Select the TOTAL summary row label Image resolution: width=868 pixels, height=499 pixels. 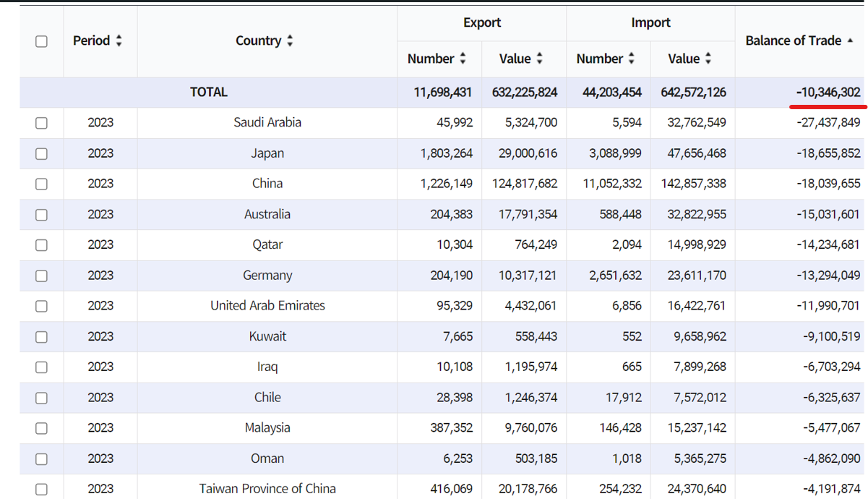point(208,93)
